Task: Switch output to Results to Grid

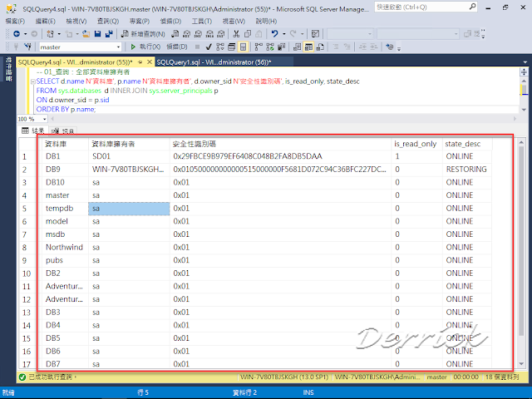Action: coord(308,47)
